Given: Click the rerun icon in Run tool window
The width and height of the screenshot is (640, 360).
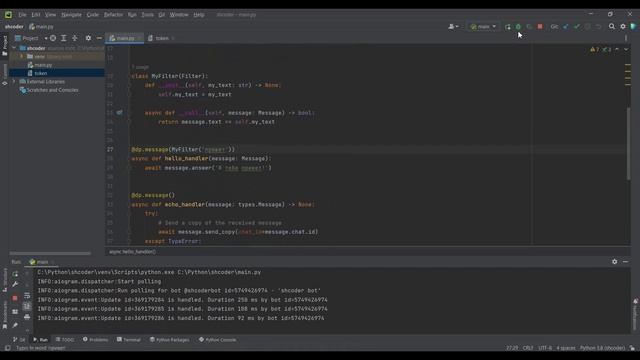Looking at the screenshot, I should (15, 274).
